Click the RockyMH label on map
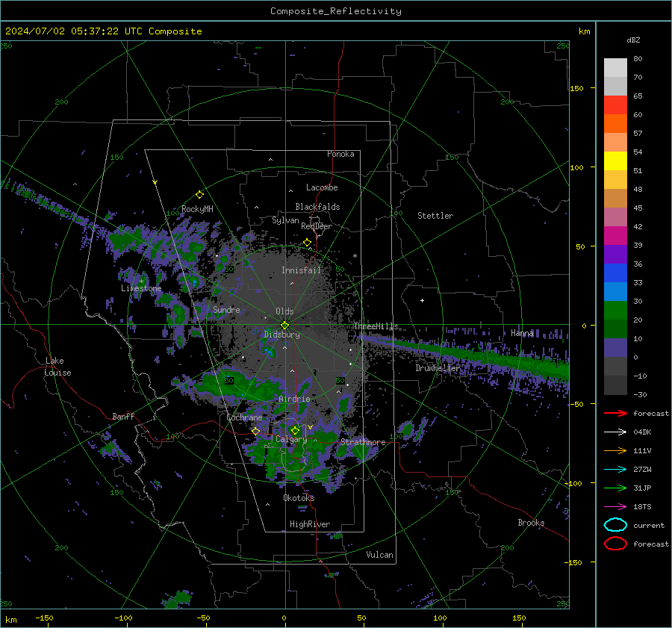This screenshot has height=628, width=672. (197, 209)
